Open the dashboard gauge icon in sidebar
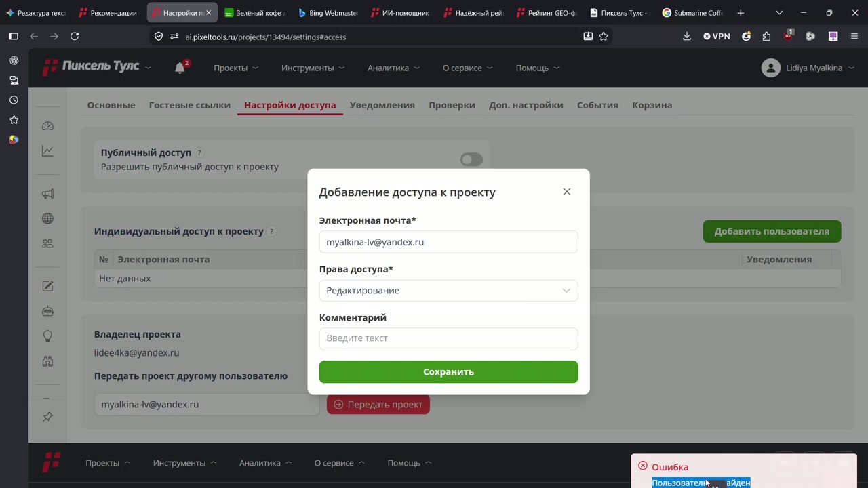 (x=47, y=126)
